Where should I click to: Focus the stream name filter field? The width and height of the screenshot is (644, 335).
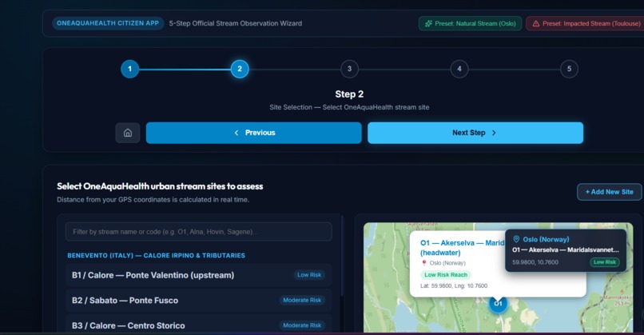[x=199, y=232]
